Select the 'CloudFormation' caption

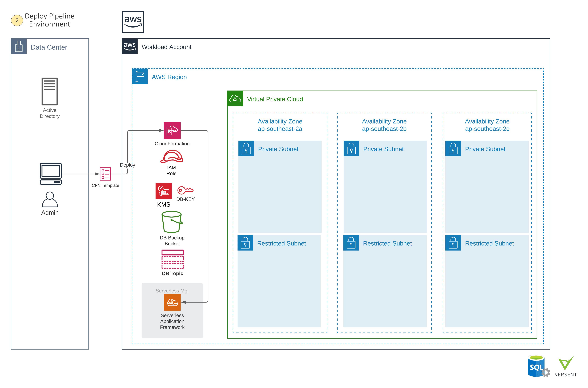coord(172,144)
